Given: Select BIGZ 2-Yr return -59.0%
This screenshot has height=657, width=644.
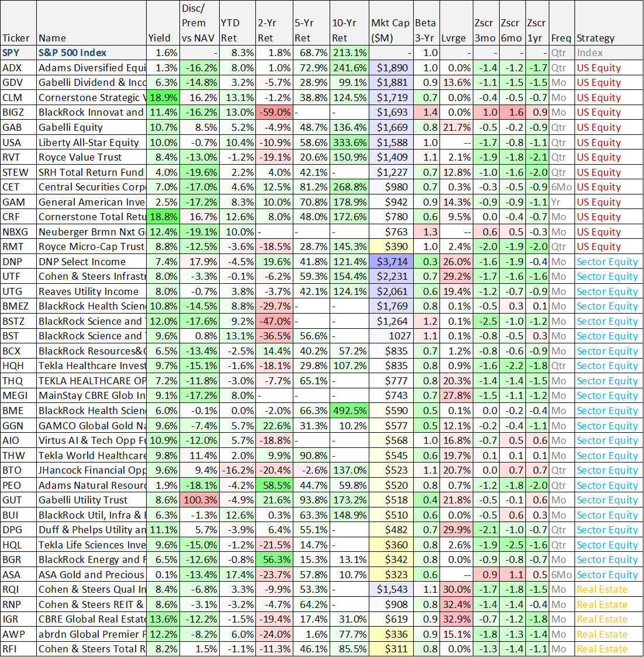Looking at the screenshot, I should [273, 112].
